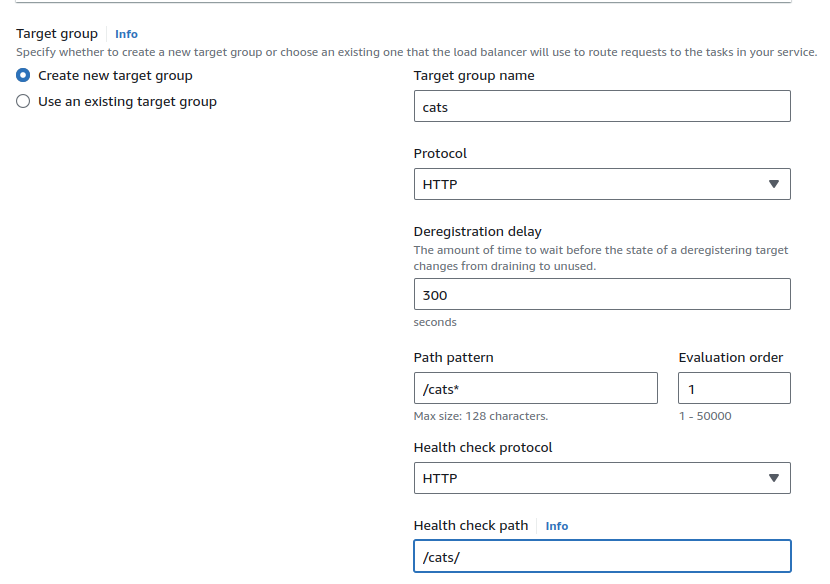Viewport: 830px width, 584px height.
Task: Click the arrow icon on Health check protocol dropdown
Action: pyautogui.click(x=773, y=478)
